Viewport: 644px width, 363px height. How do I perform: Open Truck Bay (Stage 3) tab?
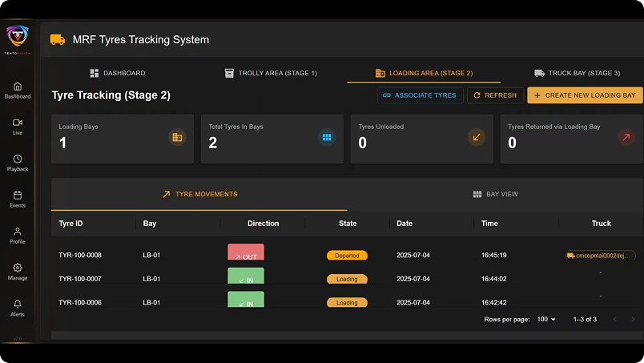click(x=577, y=73)
